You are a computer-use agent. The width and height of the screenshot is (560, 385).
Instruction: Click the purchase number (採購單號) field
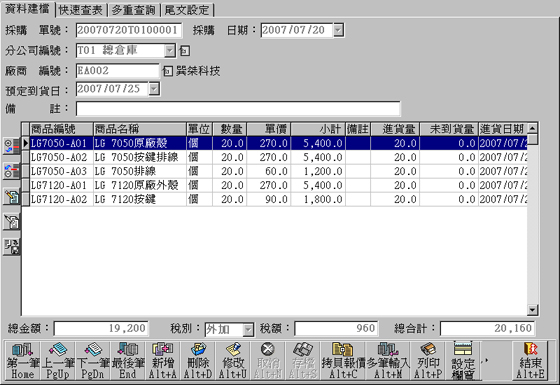point(129,30)
